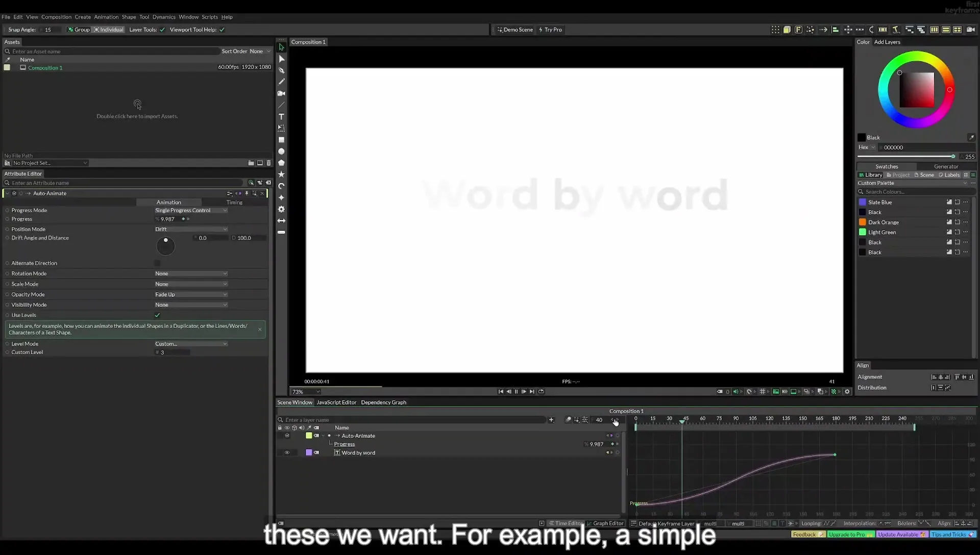Open the Hex color format dropdown
This screenshot has height=555, width=980.
click(867, 147)
